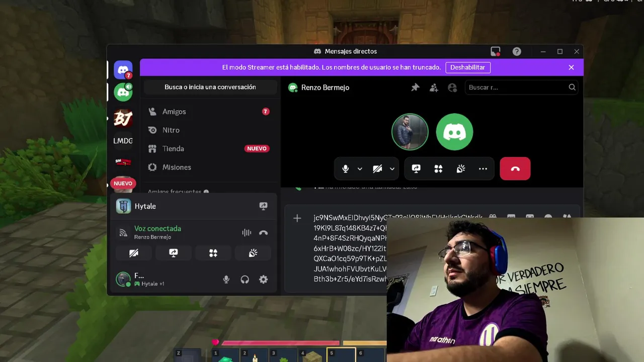Mute microphone in the call controls

346,169
